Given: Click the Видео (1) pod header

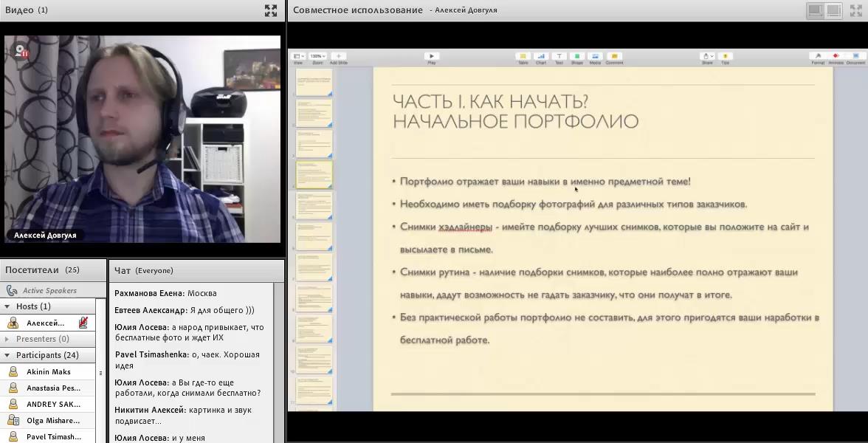Looking at the screenshot, I should click(142, 10).
